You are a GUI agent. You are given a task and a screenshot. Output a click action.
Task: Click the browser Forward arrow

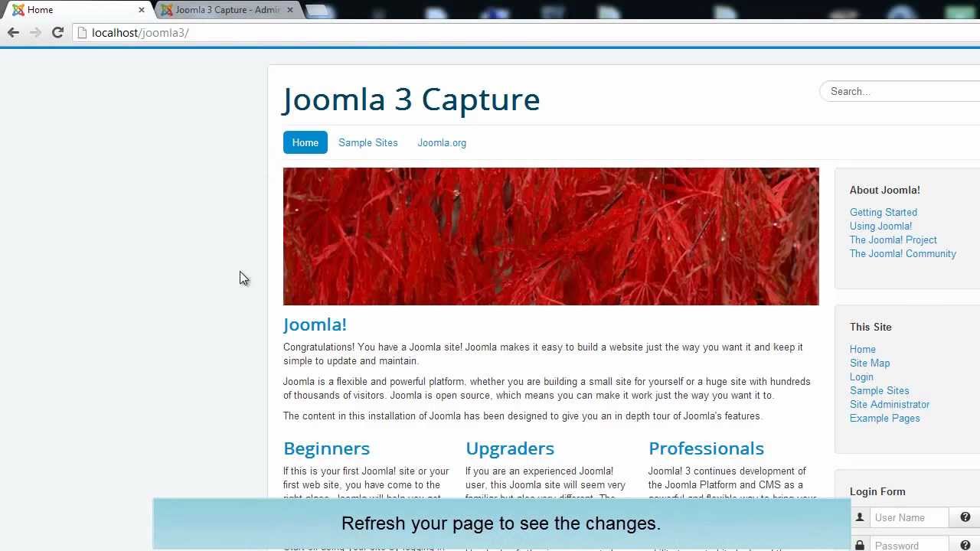[35, 32]
